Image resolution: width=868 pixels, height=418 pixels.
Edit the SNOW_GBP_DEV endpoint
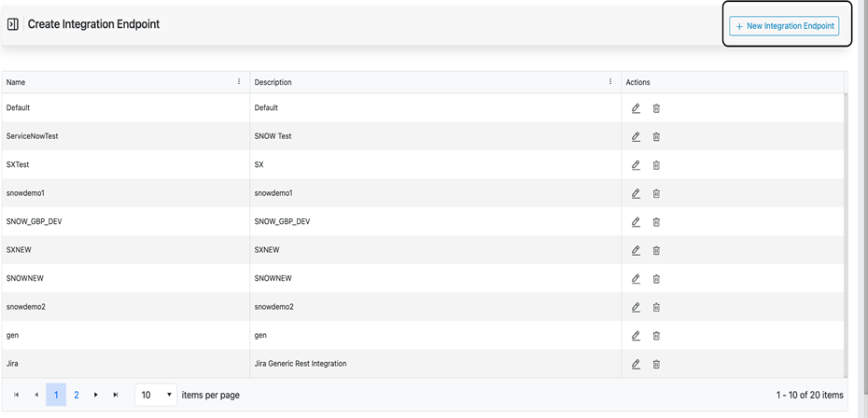(636, 222)
